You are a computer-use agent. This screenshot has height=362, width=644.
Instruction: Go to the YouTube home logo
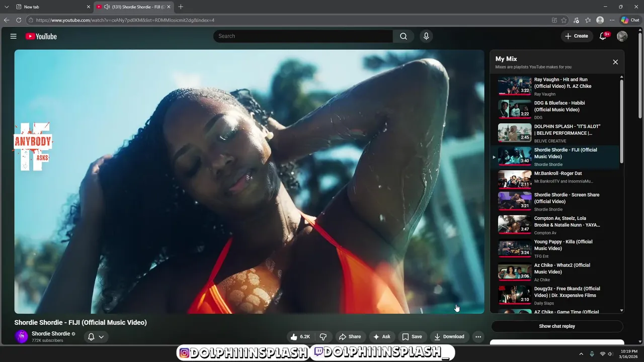[41, 36]
